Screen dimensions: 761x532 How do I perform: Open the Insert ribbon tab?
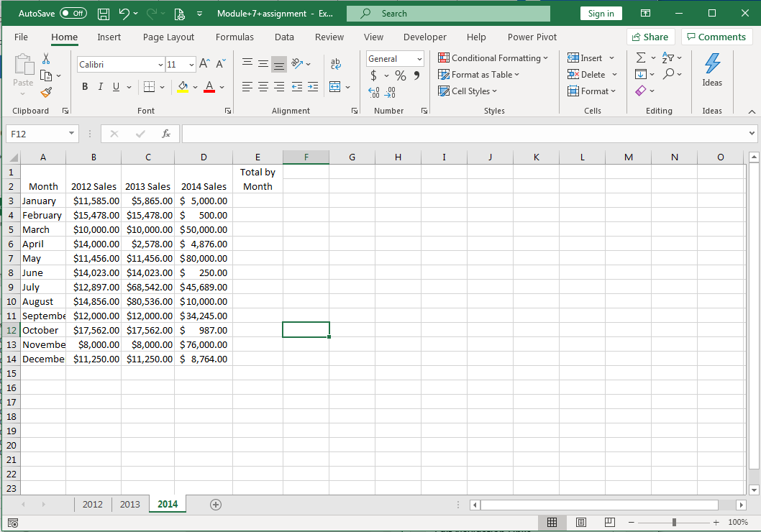(x=109, y=37)
